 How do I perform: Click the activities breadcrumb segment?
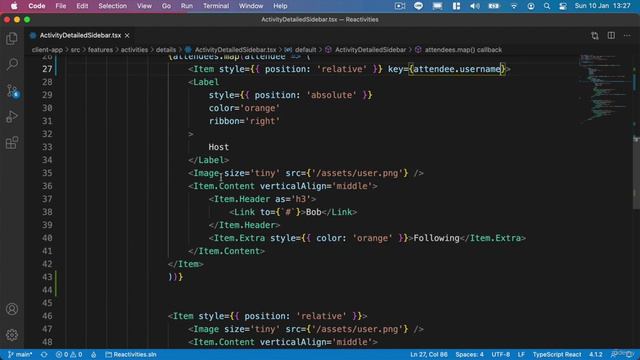point(134,50)
